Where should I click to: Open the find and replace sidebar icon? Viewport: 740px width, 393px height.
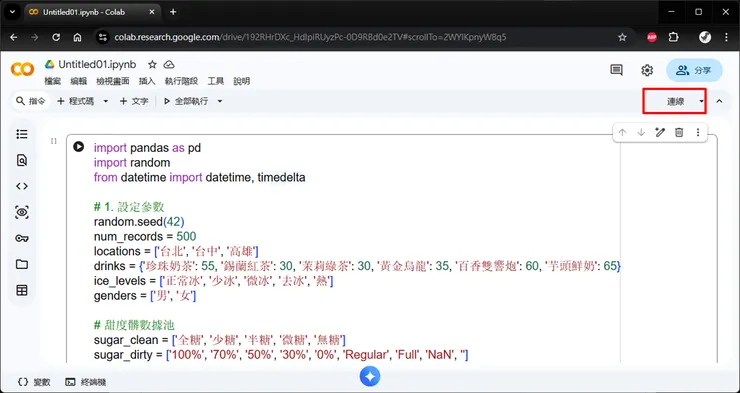pos(22,160)
